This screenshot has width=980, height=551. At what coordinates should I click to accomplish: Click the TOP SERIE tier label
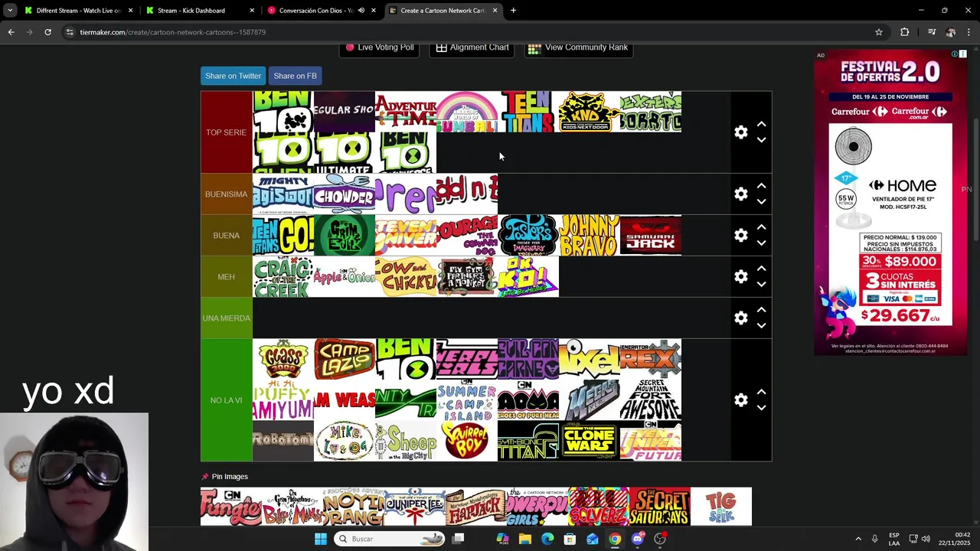click(226, 132)
